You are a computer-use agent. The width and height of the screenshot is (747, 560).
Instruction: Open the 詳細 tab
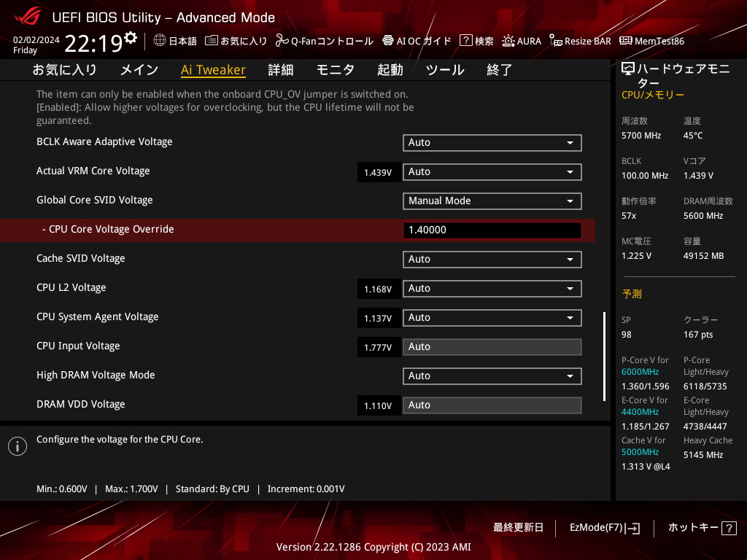coord(281,70)
